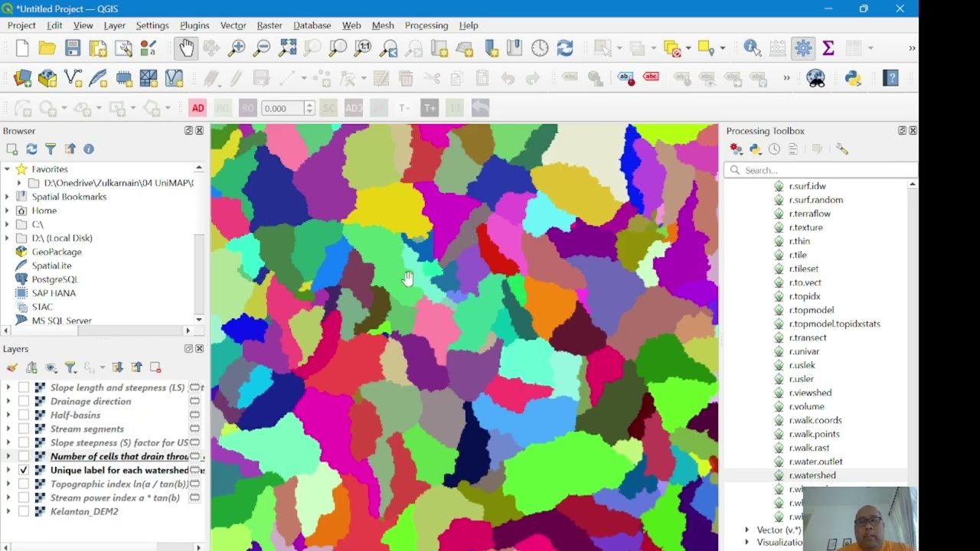Click the 0.000 value spin box

[x=288, y=108]
